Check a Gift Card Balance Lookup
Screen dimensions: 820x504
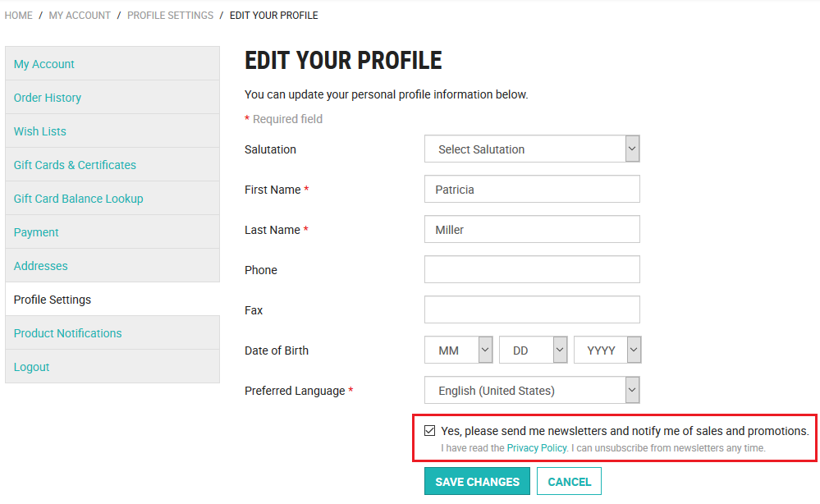[78, 198]
